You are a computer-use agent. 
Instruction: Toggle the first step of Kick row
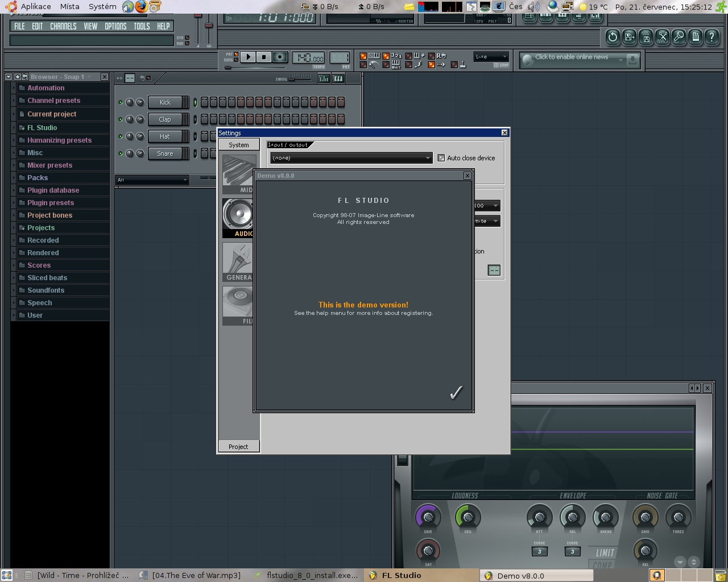204,102
